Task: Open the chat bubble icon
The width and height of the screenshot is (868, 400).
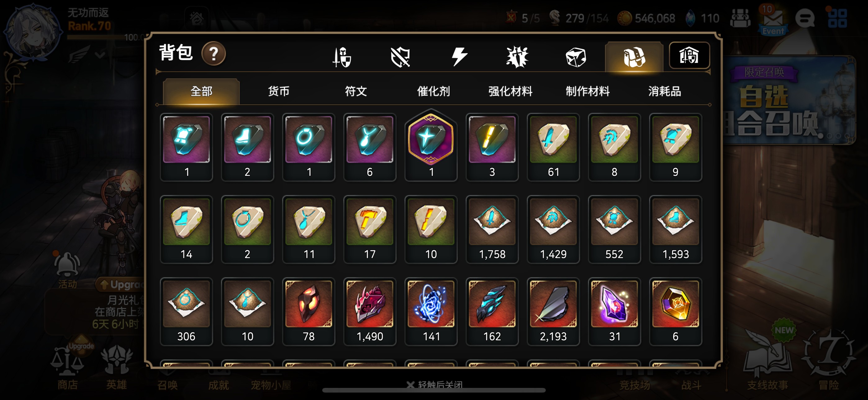Action: [805, 18]
